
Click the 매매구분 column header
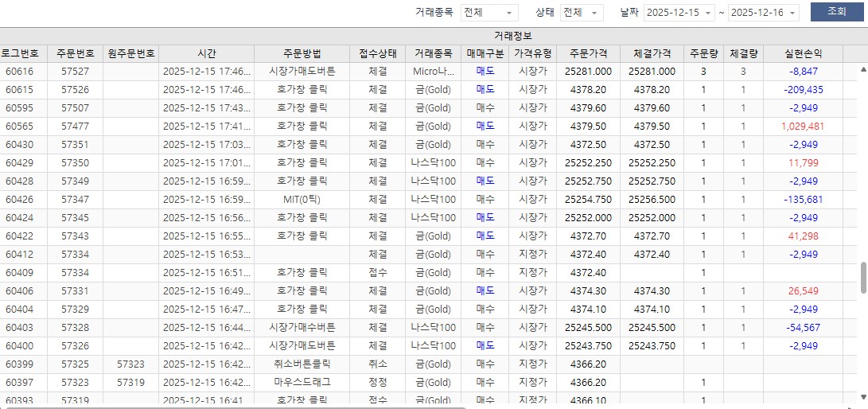(485, 53)
